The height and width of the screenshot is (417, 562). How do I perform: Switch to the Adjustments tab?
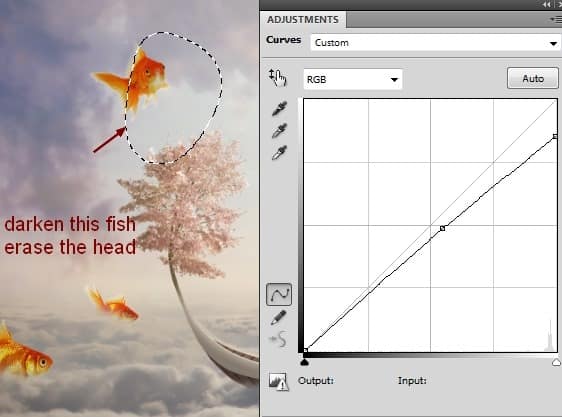[303, 19]
